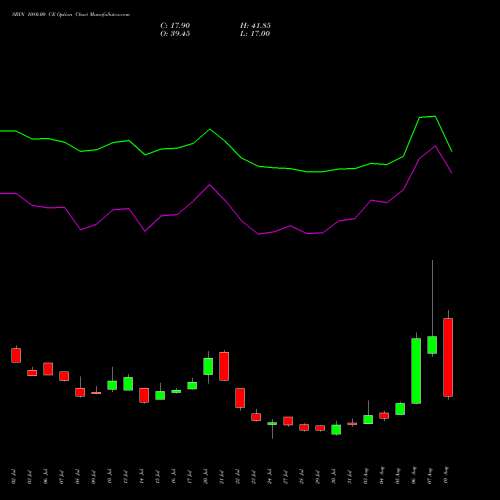Click the low value L: 17.00
Image resolution: width=500 pixels, height=500 pixels.
point(255,34)
